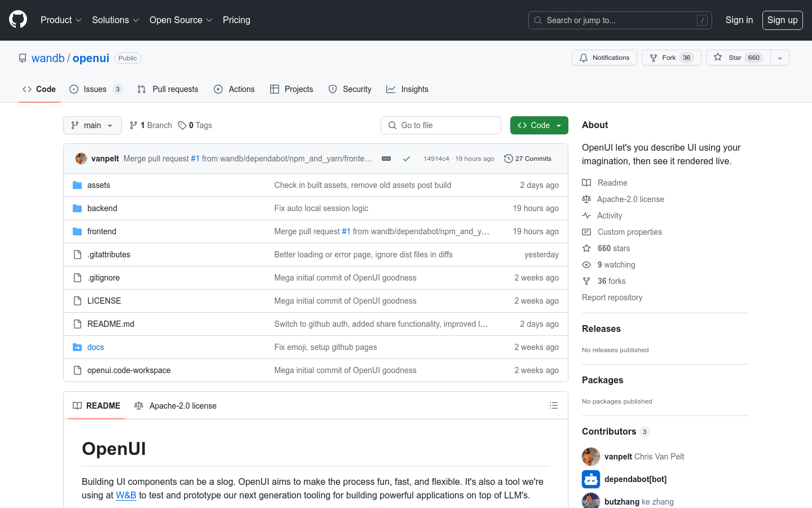Click the check mark commit status indicator
The image size is (812, 508).
point(407,159)
